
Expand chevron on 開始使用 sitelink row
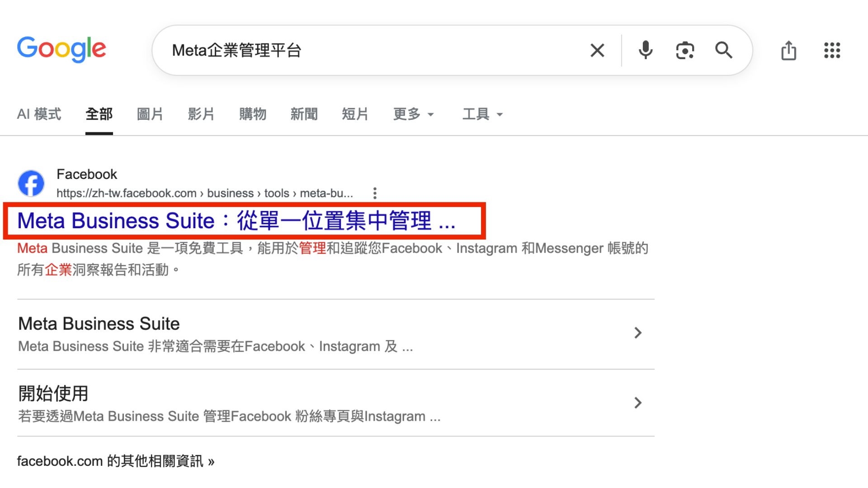(638, 403)
